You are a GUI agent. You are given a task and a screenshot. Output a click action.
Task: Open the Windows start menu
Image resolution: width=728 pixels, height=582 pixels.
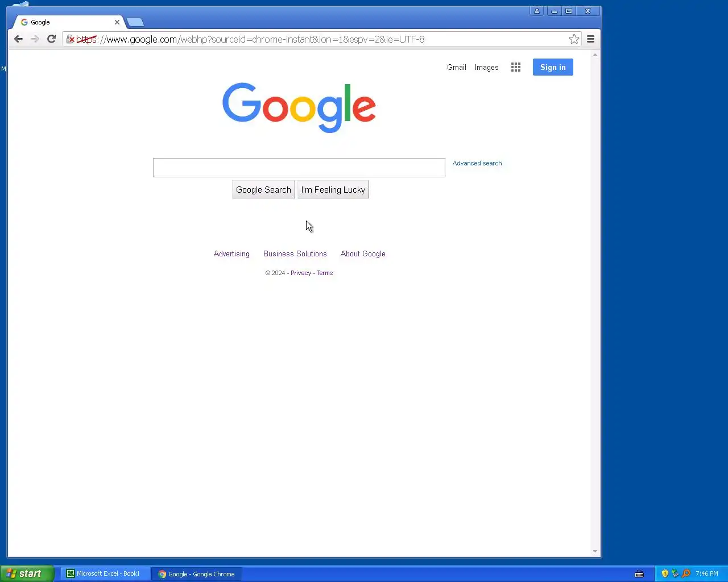pyautogui.click(x=27, y=573)
